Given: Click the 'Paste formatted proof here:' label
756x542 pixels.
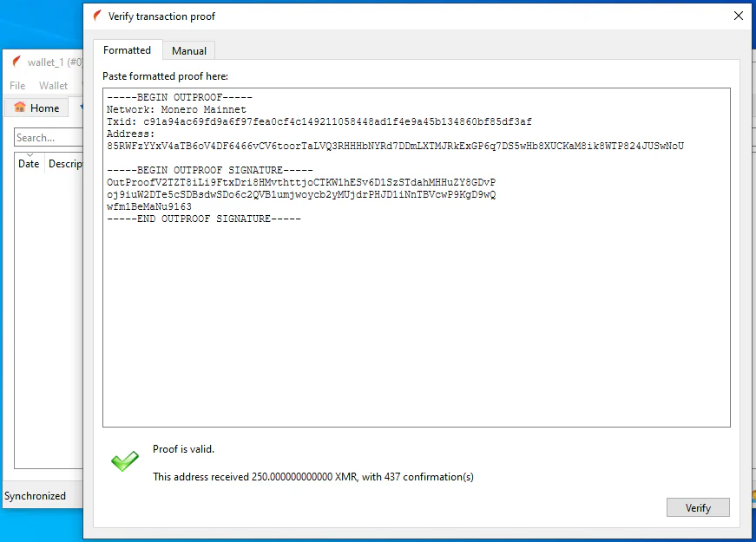Looking at the screenshot, I should click(x=165, y=76).
